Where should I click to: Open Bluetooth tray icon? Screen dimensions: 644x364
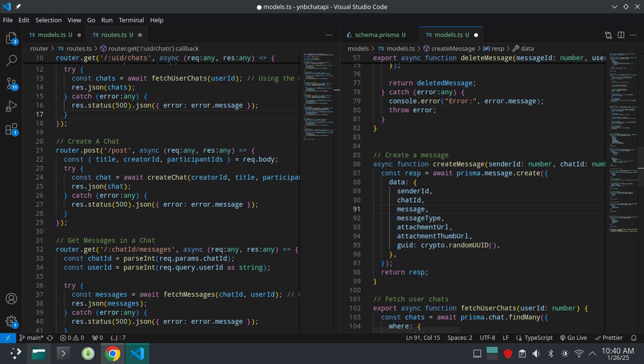(550, 353)
